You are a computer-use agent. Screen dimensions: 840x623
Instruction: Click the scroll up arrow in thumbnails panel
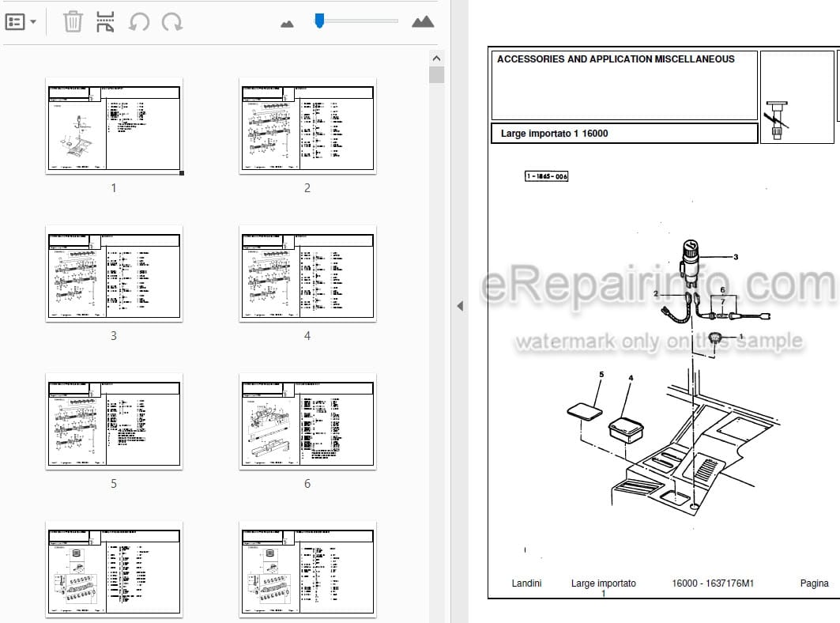(x=437, y=59)
